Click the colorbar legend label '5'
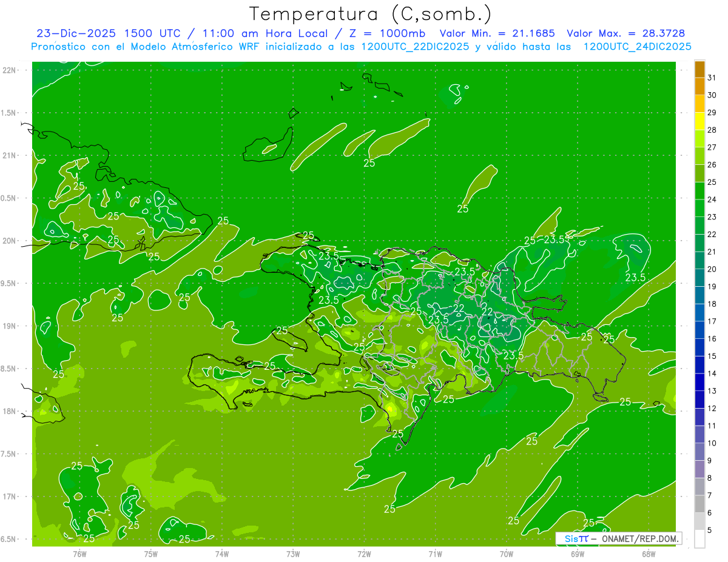 click(x=710, y=530)
